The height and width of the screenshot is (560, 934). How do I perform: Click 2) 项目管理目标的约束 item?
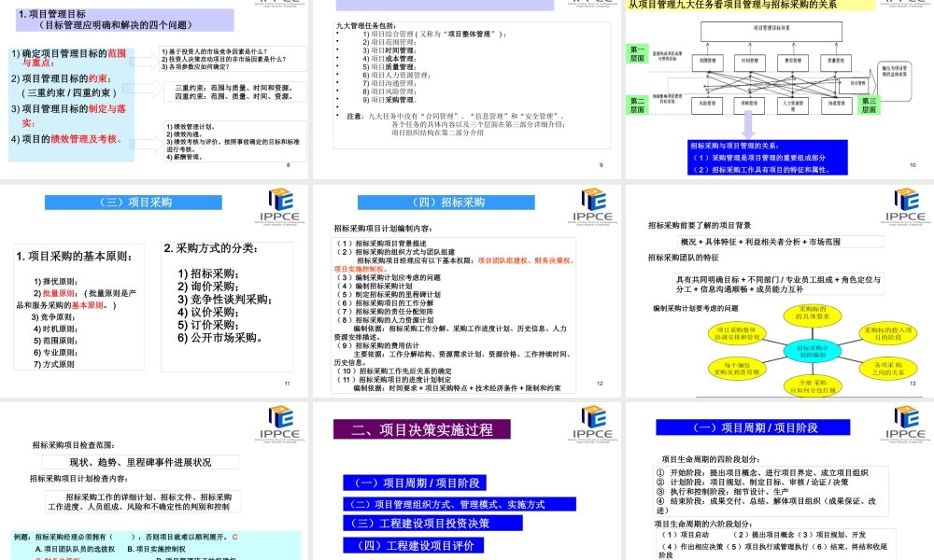point(62,78)
